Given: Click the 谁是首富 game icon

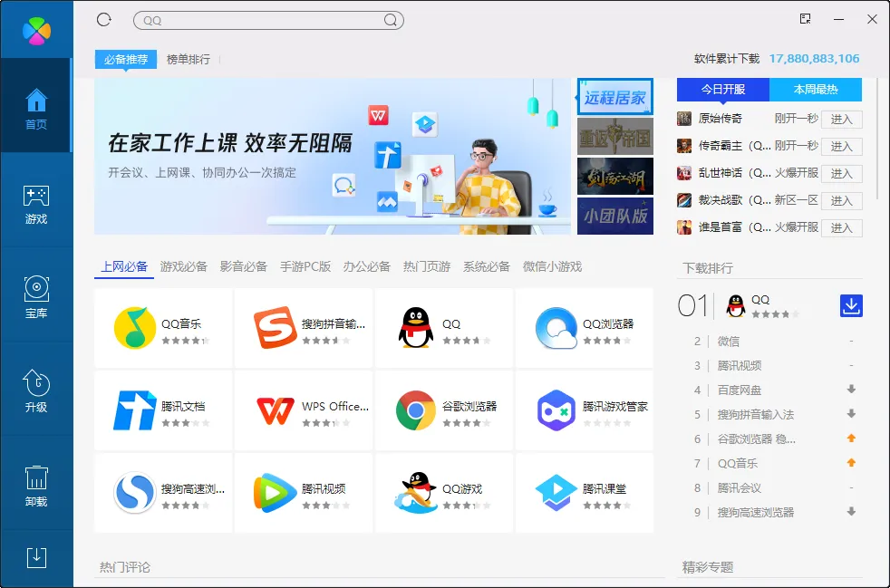Looking at the screenshot, I should coord(684,227).
